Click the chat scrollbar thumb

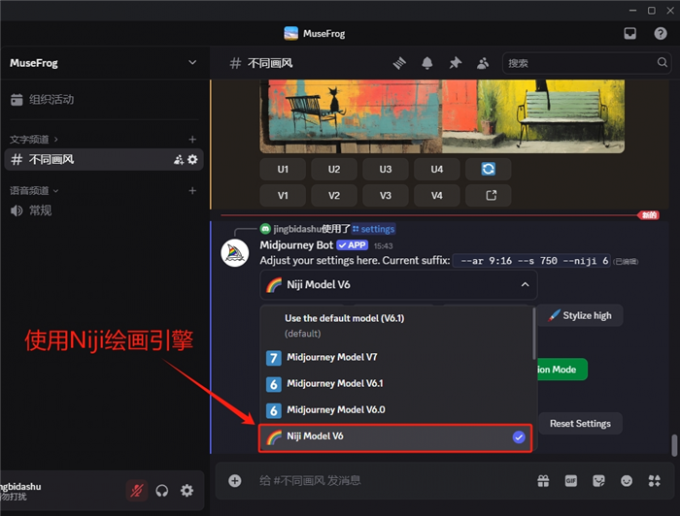click(674, 445)
